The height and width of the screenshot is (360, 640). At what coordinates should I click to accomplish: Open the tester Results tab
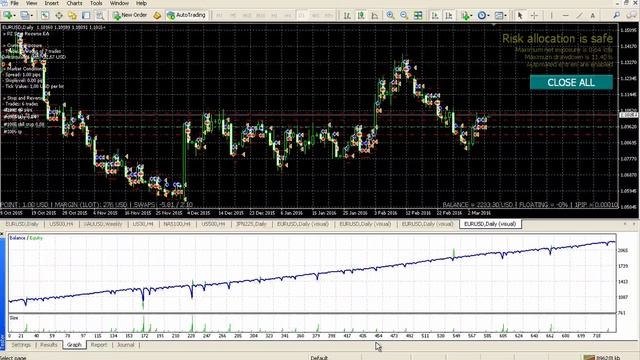coord(49,345)
